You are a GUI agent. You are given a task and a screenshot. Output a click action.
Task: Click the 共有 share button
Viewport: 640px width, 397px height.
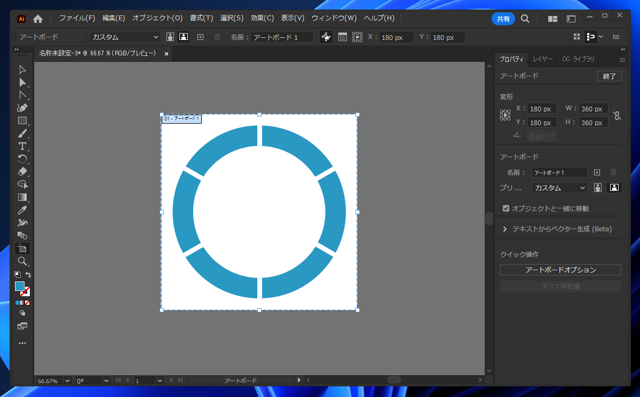coord(503,19)
